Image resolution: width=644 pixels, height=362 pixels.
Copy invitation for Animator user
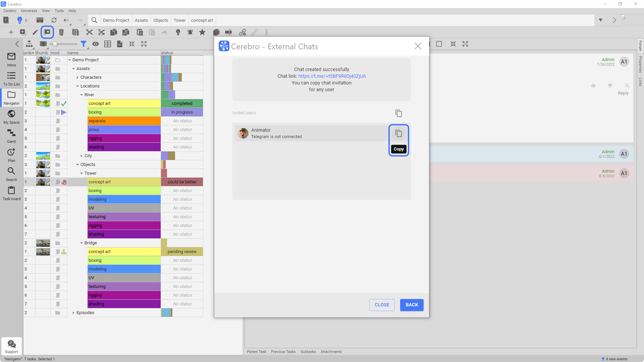pyautogui.click(x=398, y=134)
